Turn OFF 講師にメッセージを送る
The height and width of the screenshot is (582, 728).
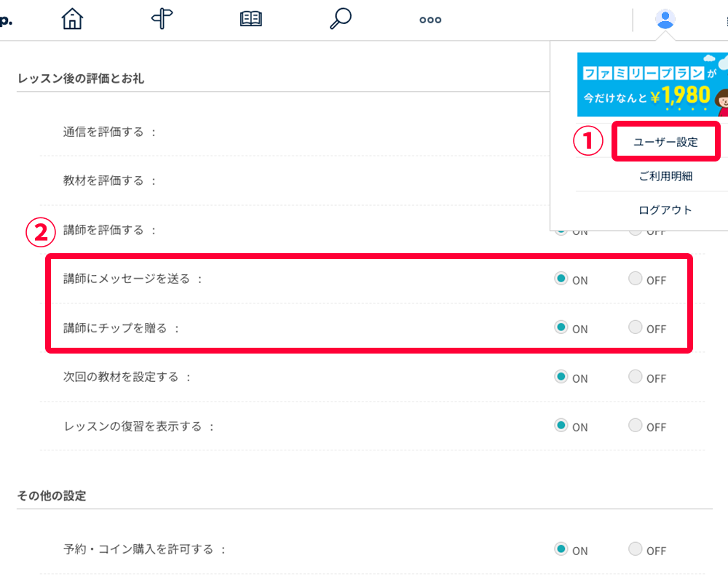tap(636, 279)
